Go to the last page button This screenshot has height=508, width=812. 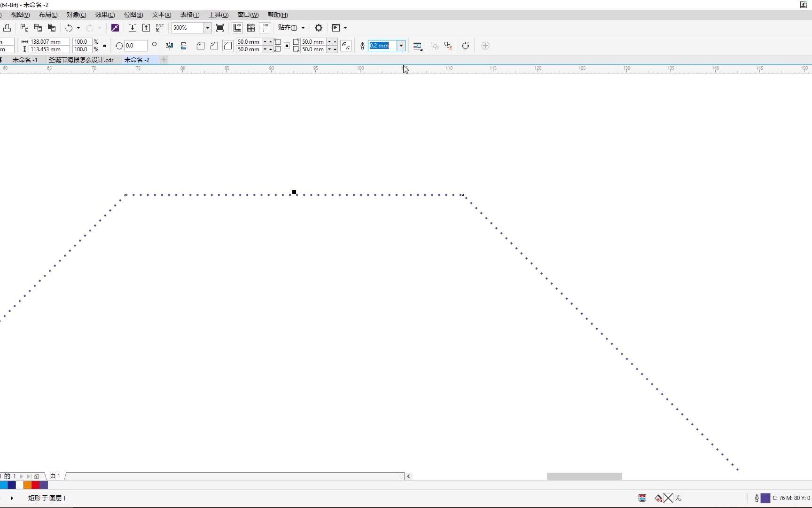[x=29, y=476]
